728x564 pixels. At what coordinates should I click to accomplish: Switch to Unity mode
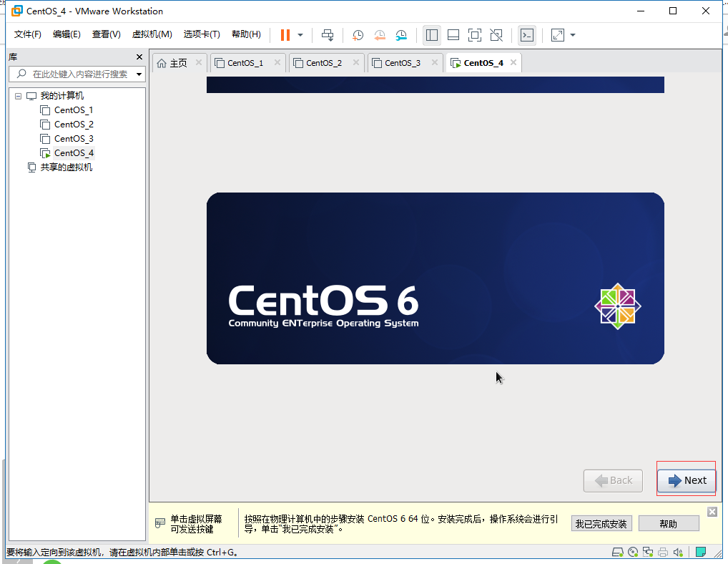496,35
